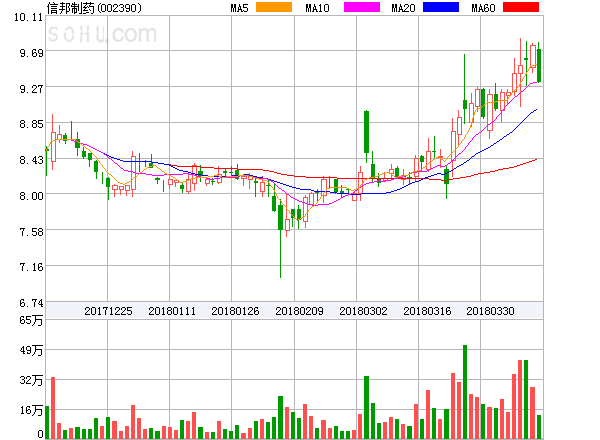Click the 20180316 date label
Viewport: 600px width, 440px height.
pyautogui.click(x=427, y=311)
